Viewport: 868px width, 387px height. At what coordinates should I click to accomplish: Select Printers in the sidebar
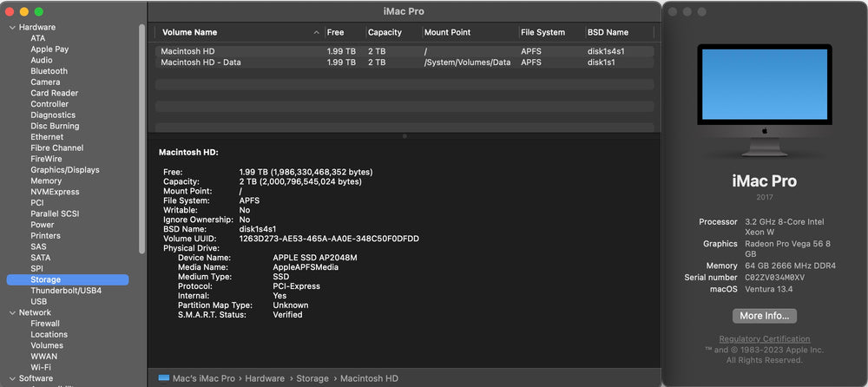click(x=45, y=236)
